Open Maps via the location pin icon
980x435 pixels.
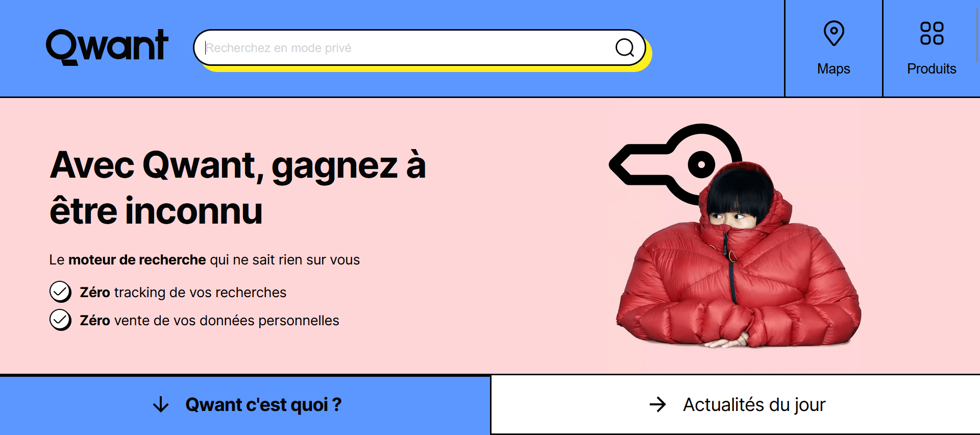834,33
